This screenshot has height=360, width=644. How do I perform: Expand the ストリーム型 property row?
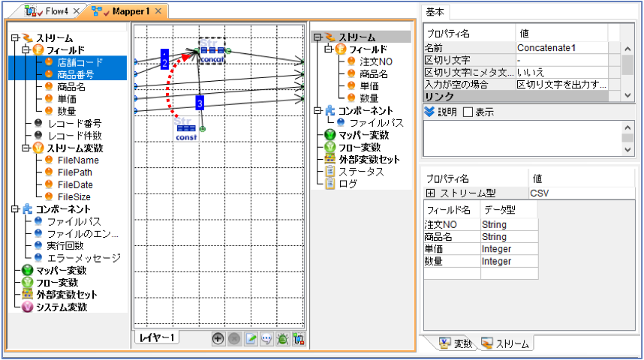coord(430,193)
